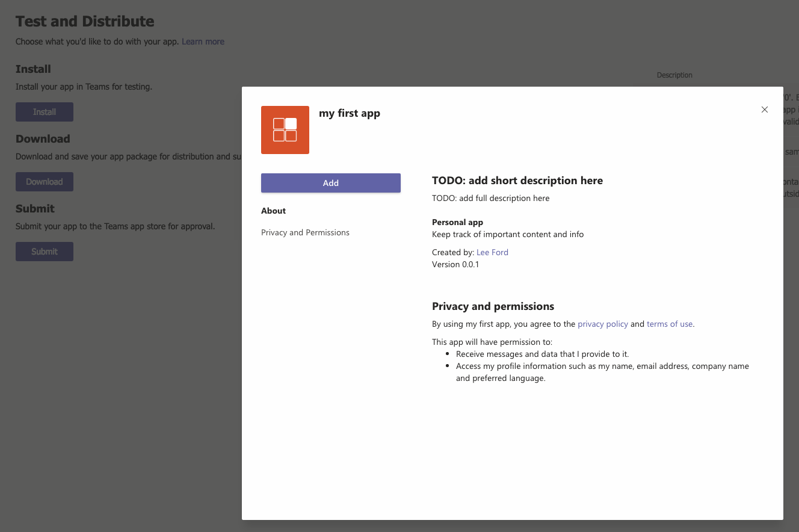Click Keep track of important content text
Viewport: 799px width, 532px height.
click(508, 234)
